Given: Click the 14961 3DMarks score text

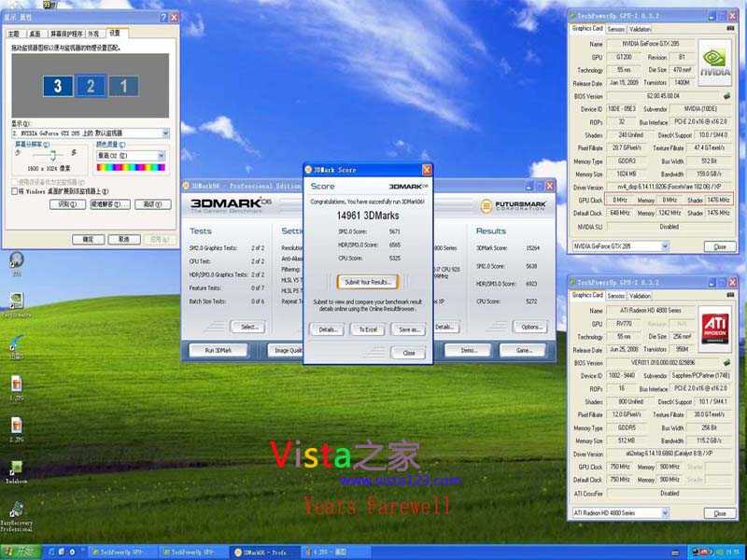Looking at the screenshot, I should tap(367, 216).
